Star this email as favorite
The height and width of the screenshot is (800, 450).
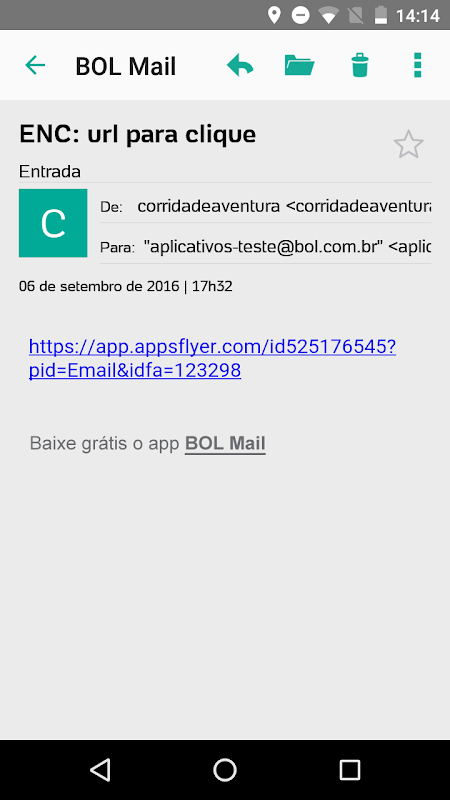408,144
